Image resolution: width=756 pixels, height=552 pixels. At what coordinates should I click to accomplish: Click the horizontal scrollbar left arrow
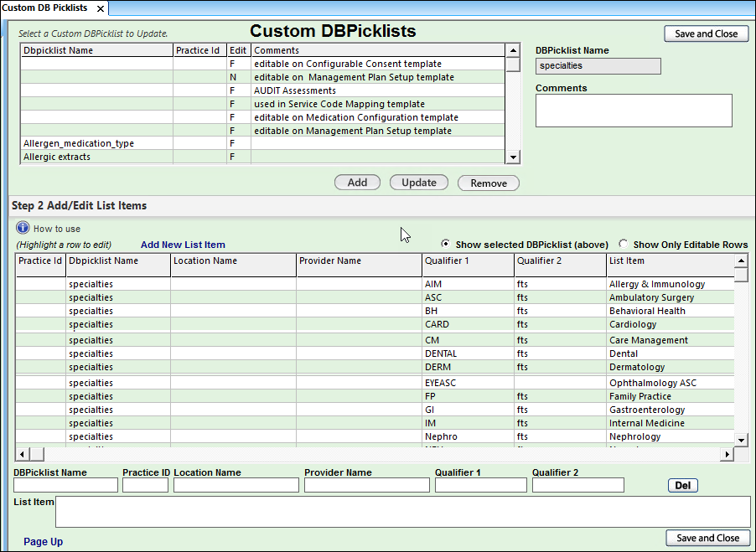coord(22,454)
